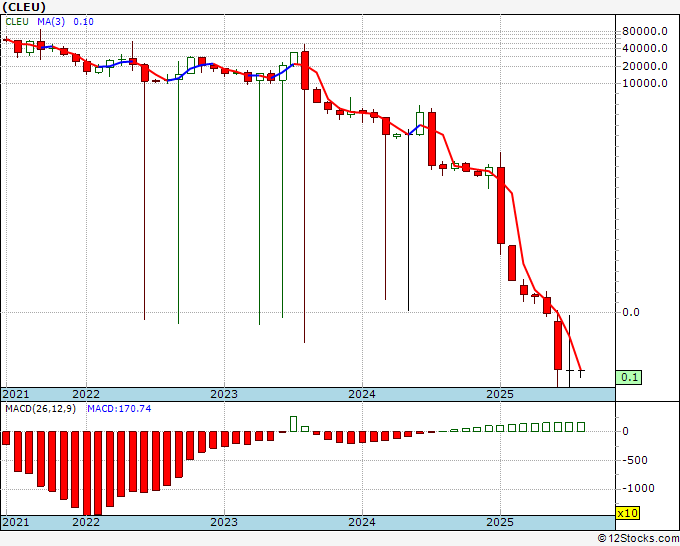Click the 2025 label on price chart axis
This screenshot has height=546, width=680.
point(500,394)
